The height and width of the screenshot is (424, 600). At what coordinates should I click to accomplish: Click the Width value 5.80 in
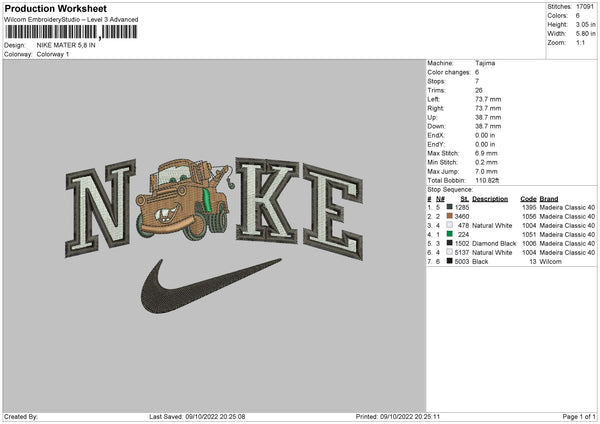click(x=585, y=34)
